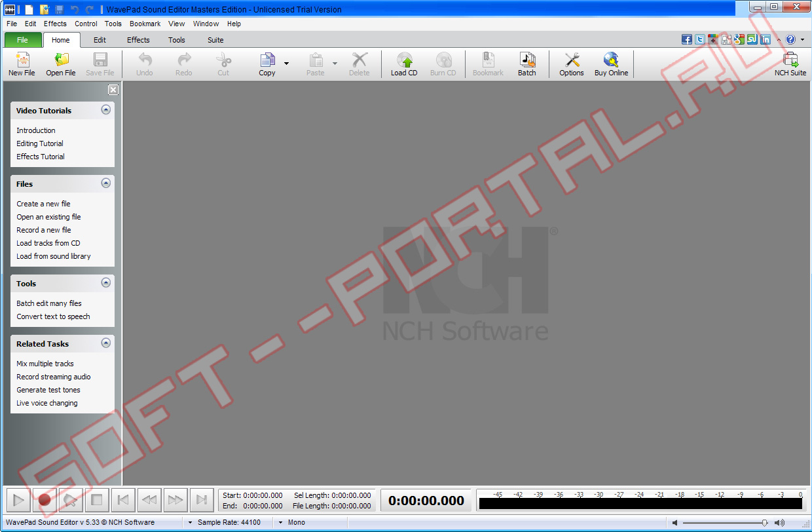Viewport: 812px width, 532px height.
Task: Collapse the Files panel section
Action: tap(106, 183)
